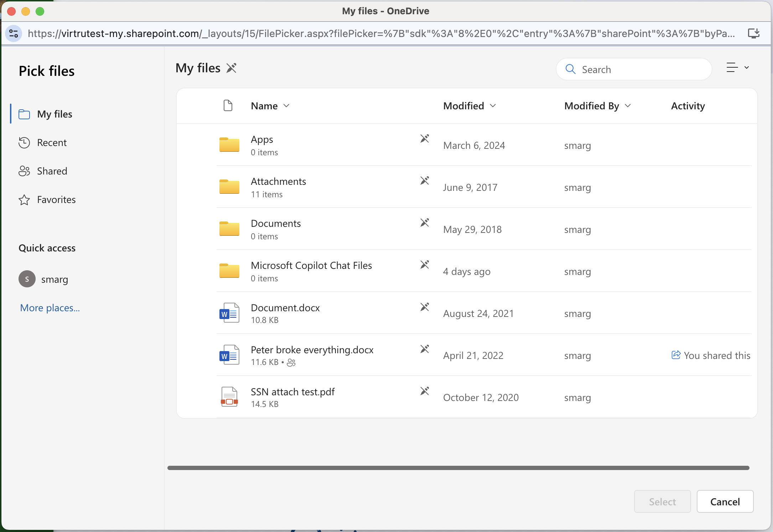773x532 pixels.
Task: Open the Modified column sort dropdown
Action: pyautogui.click(x=493, y=106)
